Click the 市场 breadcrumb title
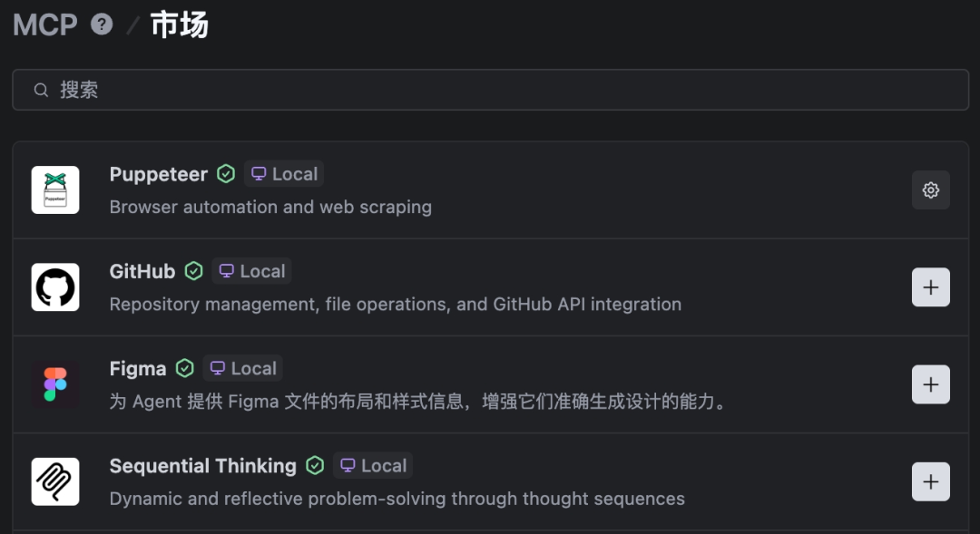Screen dimensions: 980x534 tap(179, 24)
